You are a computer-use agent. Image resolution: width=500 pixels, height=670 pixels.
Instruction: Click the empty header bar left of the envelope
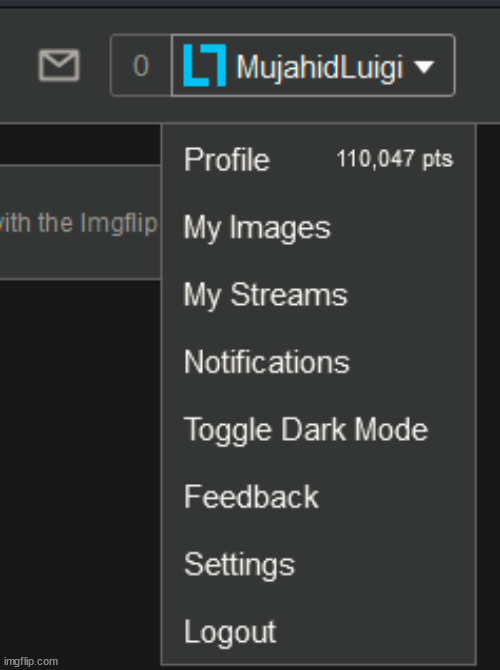tap(17, 65)
